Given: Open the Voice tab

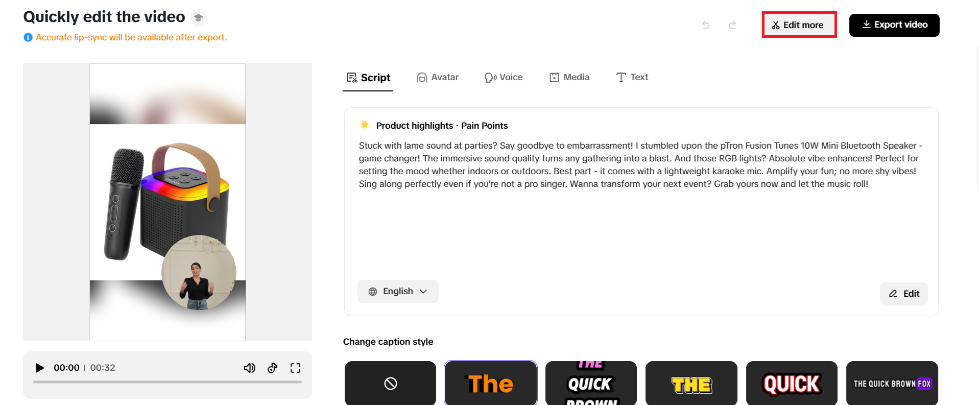Looking at the screenshot, I should click(504, 78).
